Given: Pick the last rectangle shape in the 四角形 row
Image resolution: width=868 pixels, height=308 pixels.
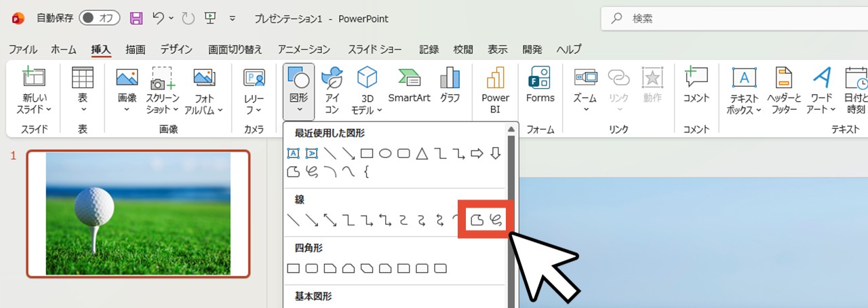Looking at the screenshot, I should [440, 268].
